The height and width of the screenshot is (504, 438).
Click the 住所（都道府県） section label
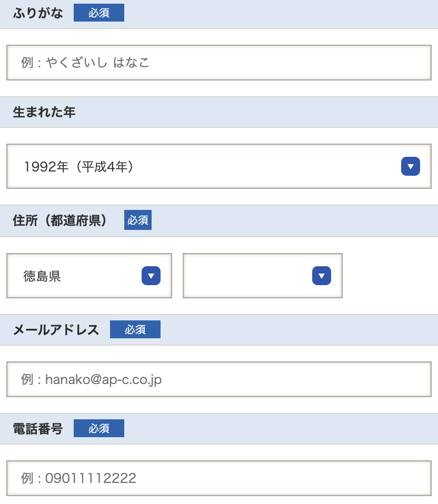click(60, 220)
